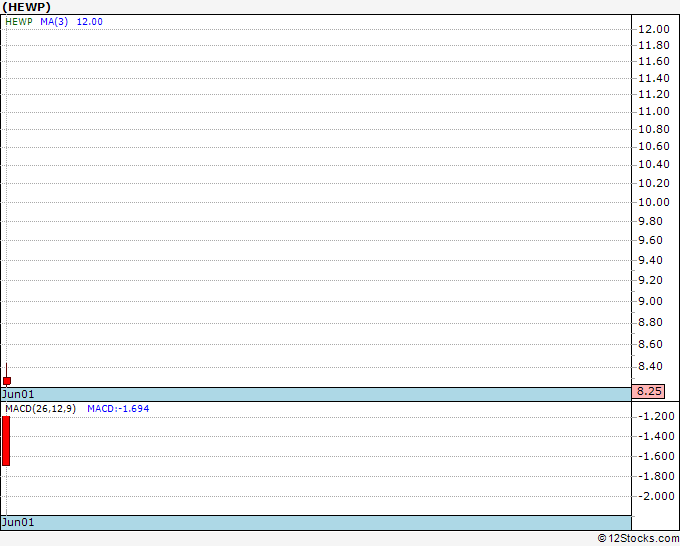The image size is (680, 546).
Task: Click the -2.000 MACD axis label
Action: [x=656, y=496]
